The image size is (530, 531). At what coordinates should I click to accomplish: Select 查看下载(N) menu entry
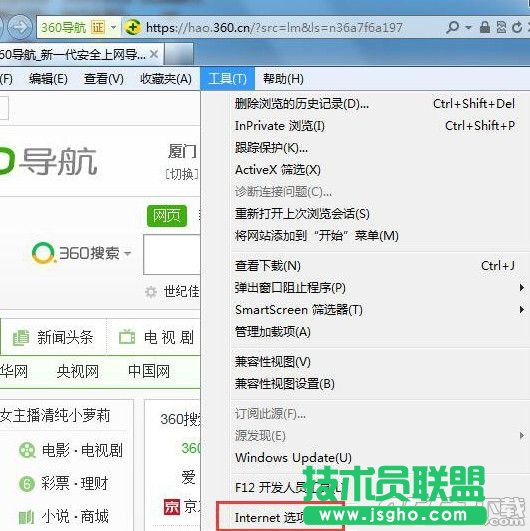pyautogui.click(x=375, y=266)
